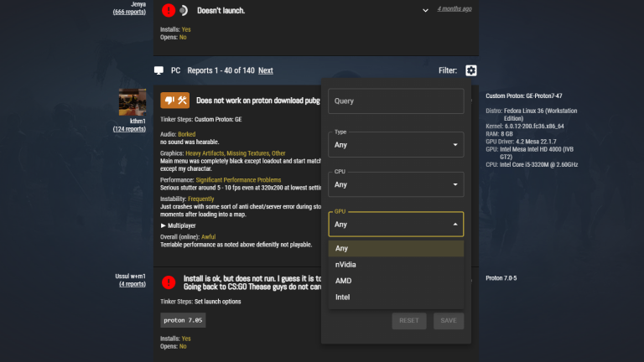Collapse the GPU filter dropdown
The height and width of the screenshot is (362, 644).
click(x=396, y=224)
